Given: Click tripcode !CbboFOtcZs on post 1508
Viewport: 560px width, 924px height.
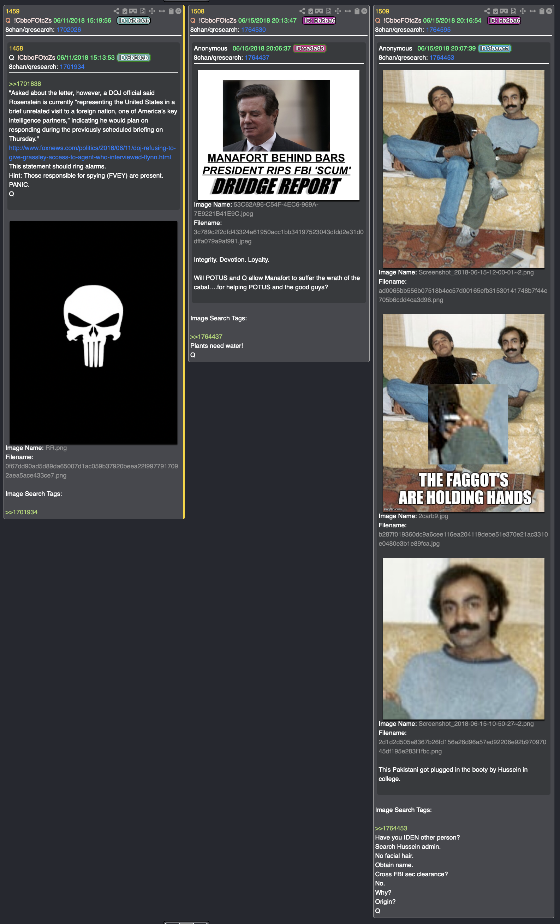Looking at the screenshot, I should pyautogui.click(x=218, y=20).
